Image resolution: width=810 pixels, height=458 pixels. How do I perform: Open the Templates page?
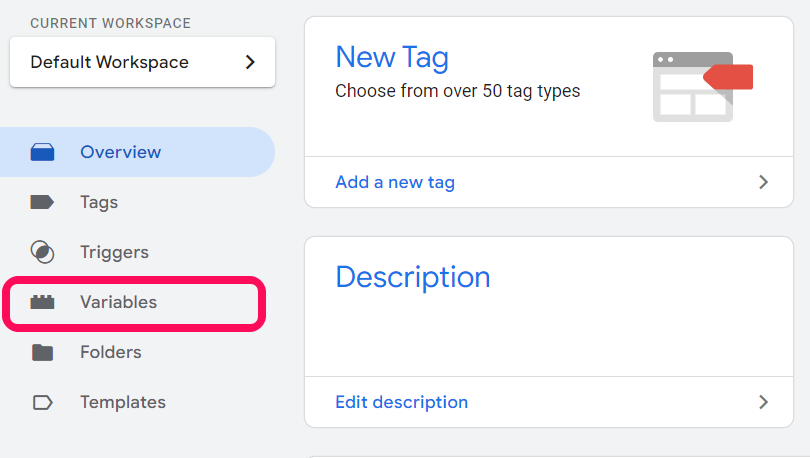[x=122, y=402]
